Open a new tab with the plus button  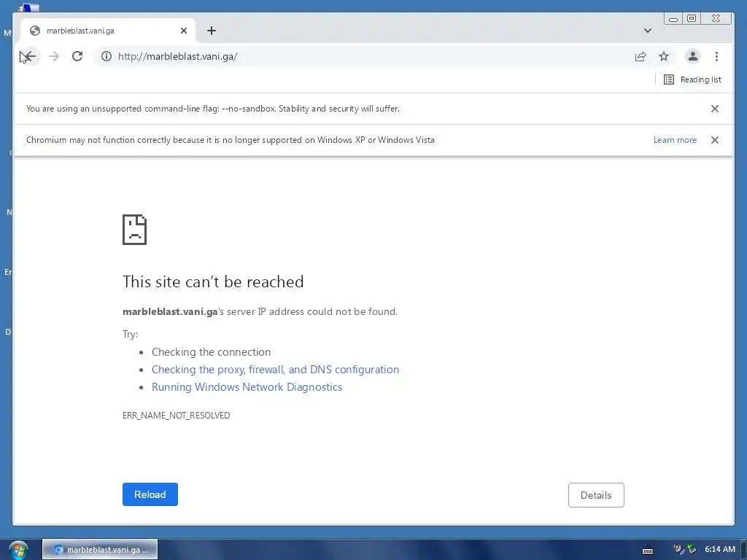click(x=212, y=31)
